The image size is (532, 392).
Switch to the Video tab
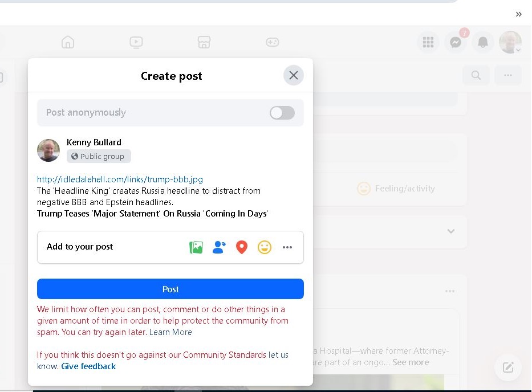(136, 42)
